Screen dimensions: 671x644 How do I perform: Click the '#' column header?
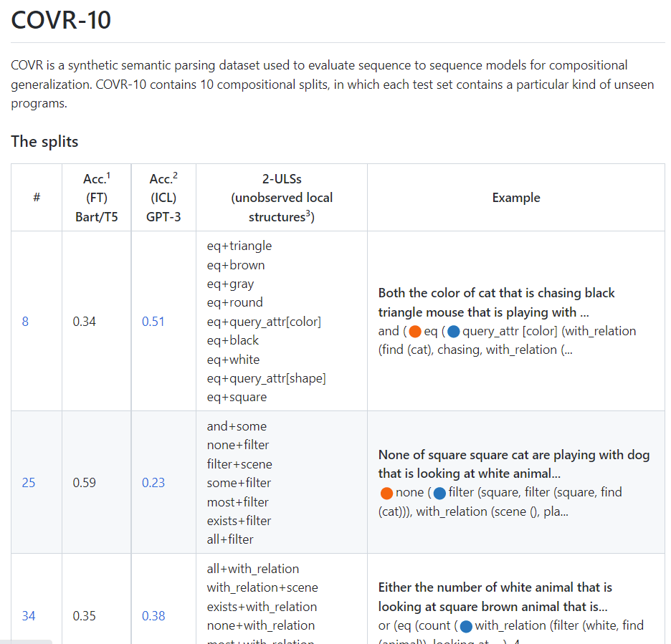pyautogui.click(x=37, y=198)
